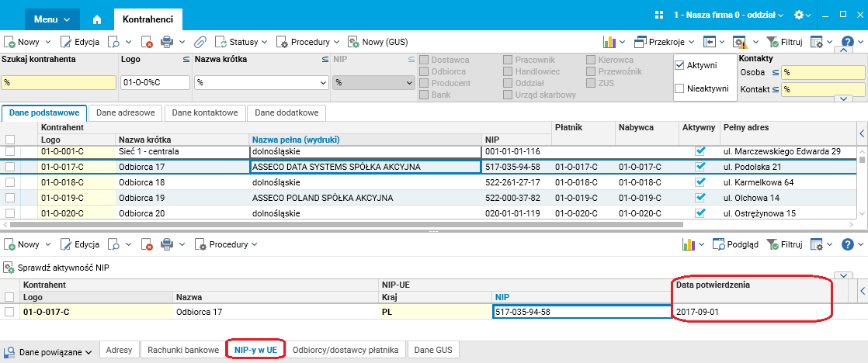Screen dimensions: 868x363
Task: Click top toolbar delete document icon
Action: (147, 42)
